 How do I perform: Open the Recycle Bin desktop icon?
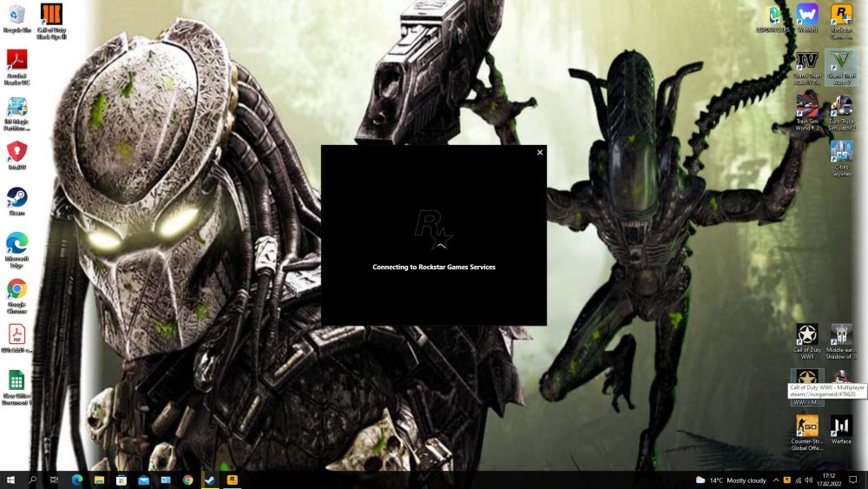17,19
